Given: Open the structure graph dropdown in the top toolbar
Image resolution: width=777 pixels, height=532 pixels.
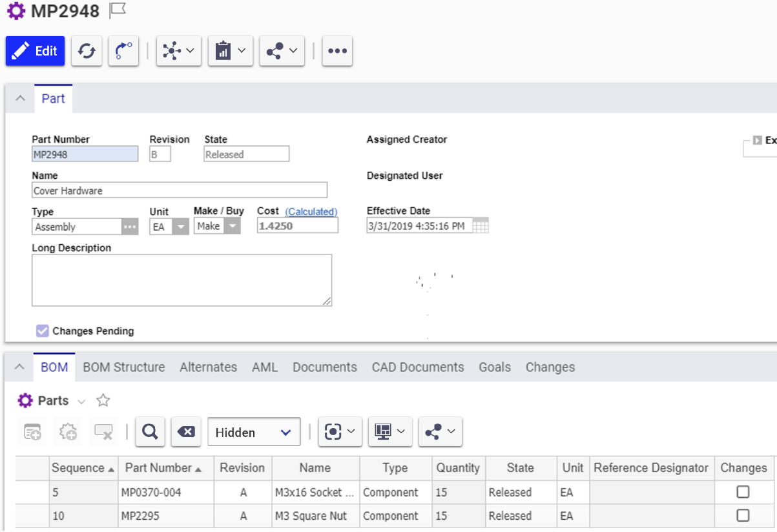Looking at the screenshot, I should [x=179, y=51].
